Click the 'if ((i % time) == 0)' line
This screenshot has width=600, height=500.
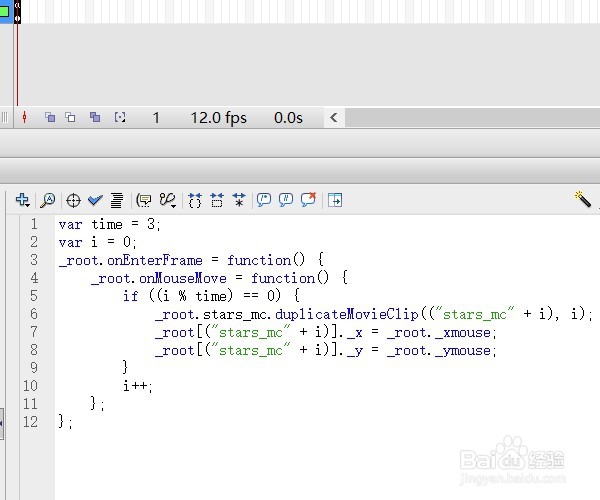click(x=211, y=296)
